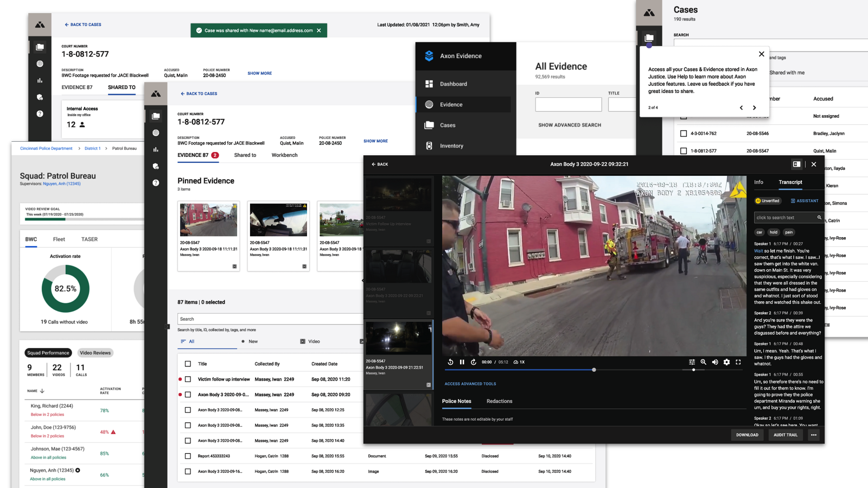Click the bar chart icon in Pinned Evidence window sidebar
Image resolution: width=868 pixels, height=488 pixels.
pyautogui.click(x=156, y=149)
